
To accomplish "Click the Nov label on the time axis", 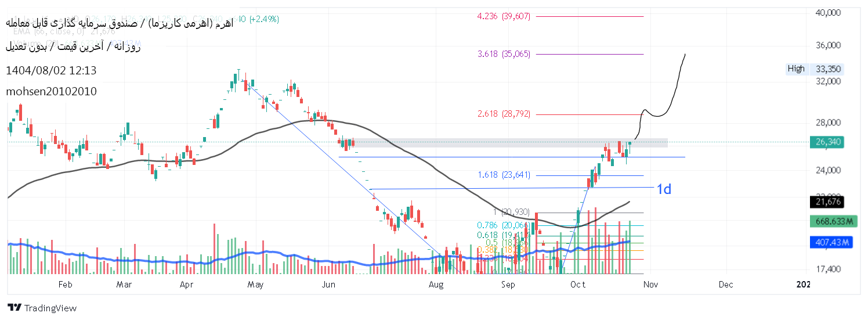I will tap(650, 285).
